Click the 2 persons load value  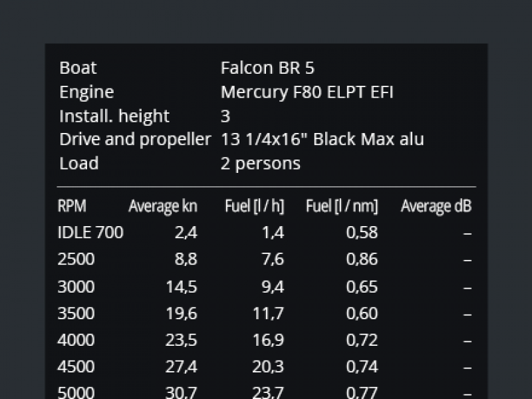(261, 164)
